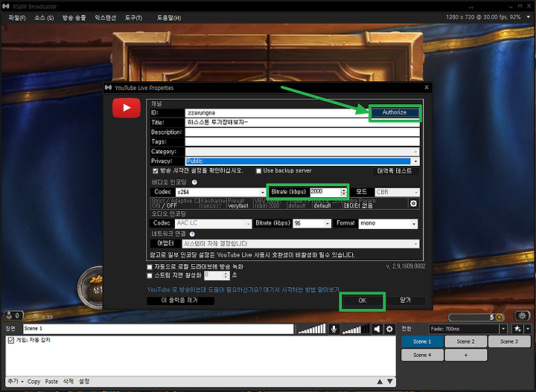Open the 방송 송출 menu

pos(74,18)
